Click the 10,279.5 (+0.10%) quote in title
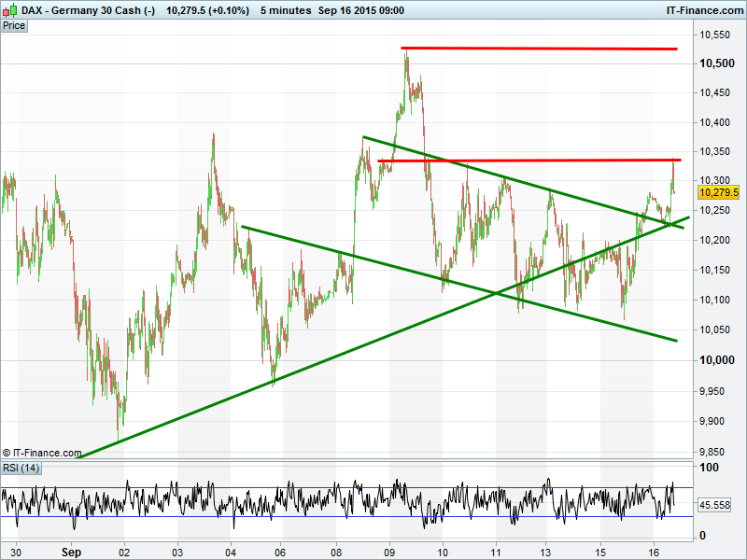 (x=207, y=10)
